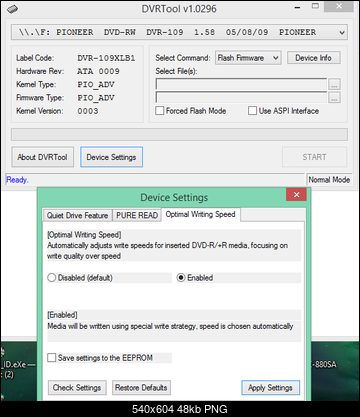Click the Kernel Type PIO_ADV value
The height and width of the screenshot is (417, 360).
tap(96, 85)
